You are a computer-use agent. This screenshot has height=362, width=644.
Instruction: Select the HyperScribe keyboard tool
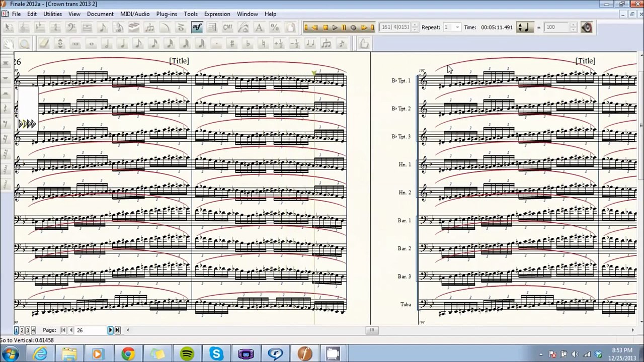pyautogui.click(x=134, y=27)
